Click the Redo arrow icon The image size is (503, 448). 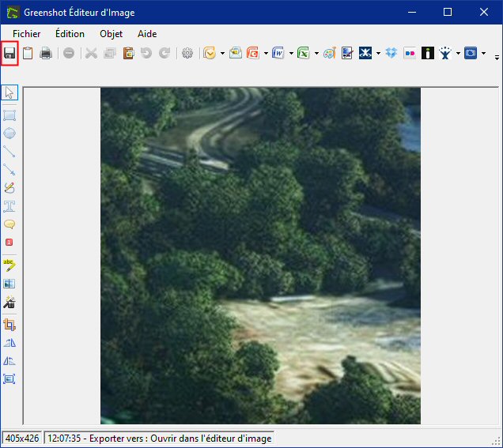tap(165, 53)
